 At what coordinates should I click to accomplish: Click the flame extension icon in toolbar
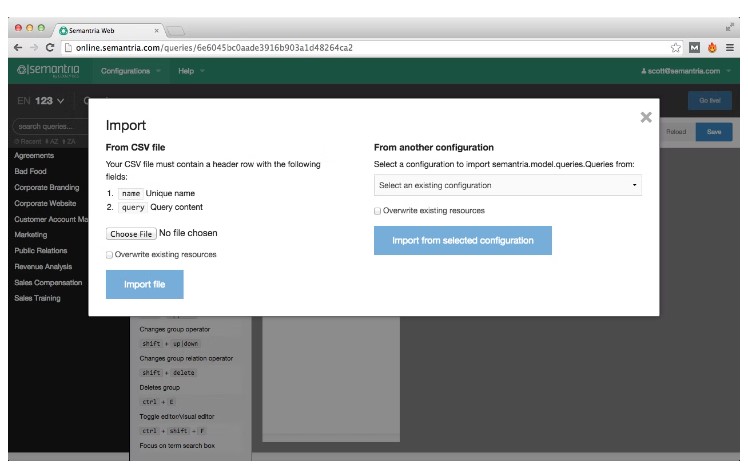(712, 48)
